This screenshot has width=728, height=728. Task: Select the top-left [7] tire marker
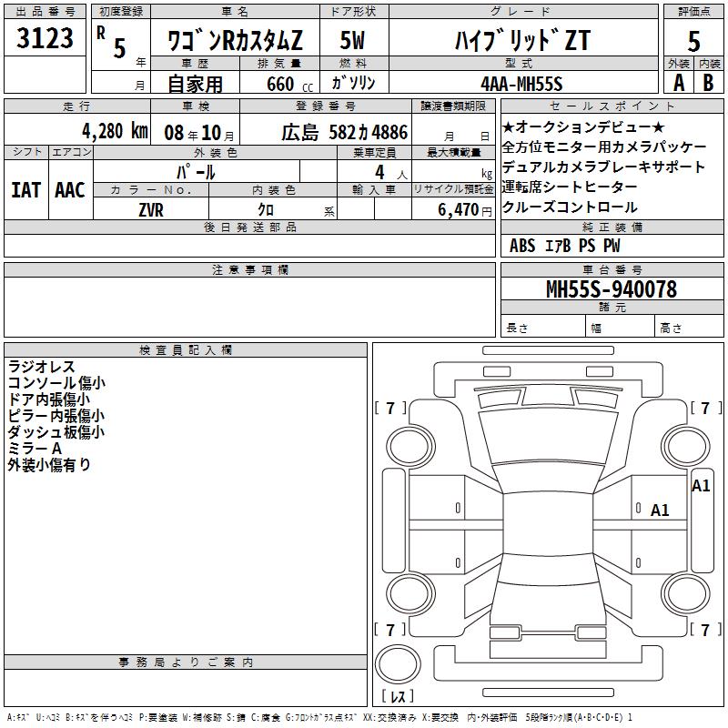pos(390,409)
